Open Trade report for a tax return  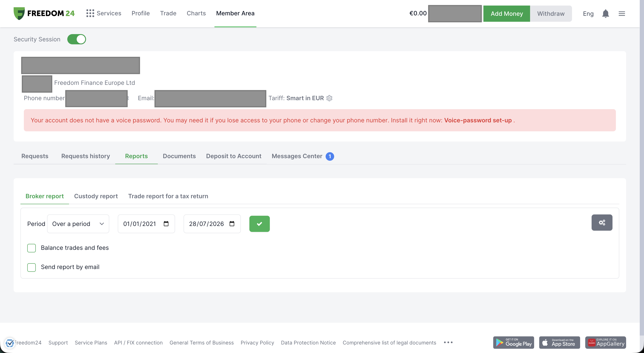(168, 196)
